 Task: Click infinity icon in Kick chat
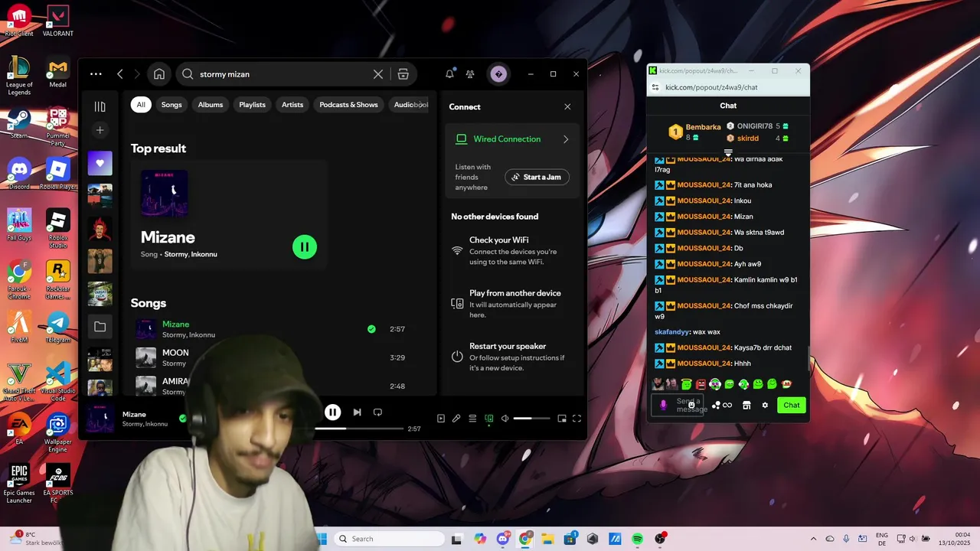click(x=727, y=405)
